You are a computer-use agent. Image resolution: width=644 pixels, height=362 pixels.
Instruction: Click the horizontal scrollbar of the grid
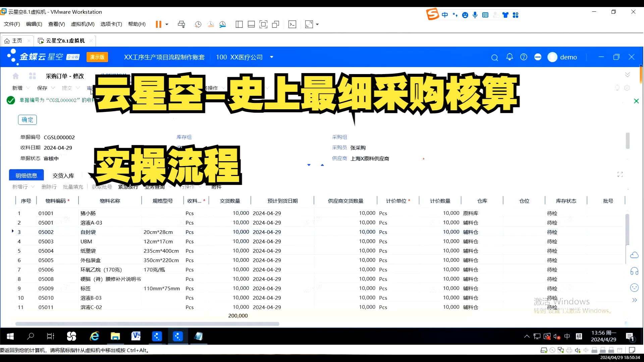pyautogui.click(x=147, y=324)
